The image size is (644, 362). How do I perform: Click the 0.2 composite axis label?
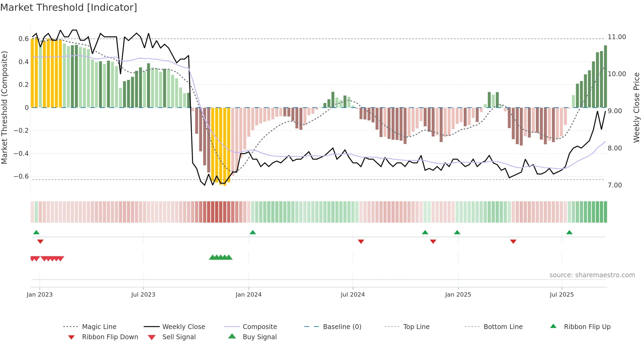24,85
